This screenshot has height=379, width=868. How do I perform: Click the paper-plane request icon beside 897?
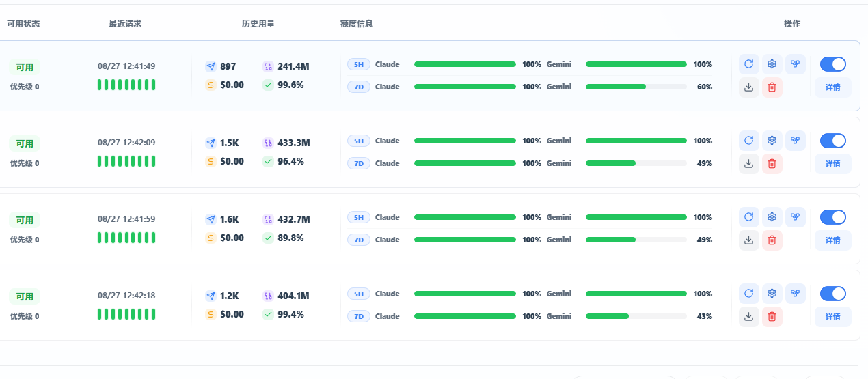(x=211, y=66)
